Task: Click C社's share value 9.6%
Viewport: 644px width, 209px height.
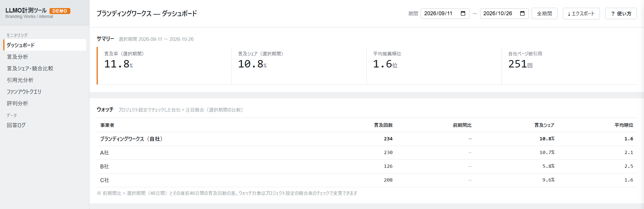Action: pos(548,180)
